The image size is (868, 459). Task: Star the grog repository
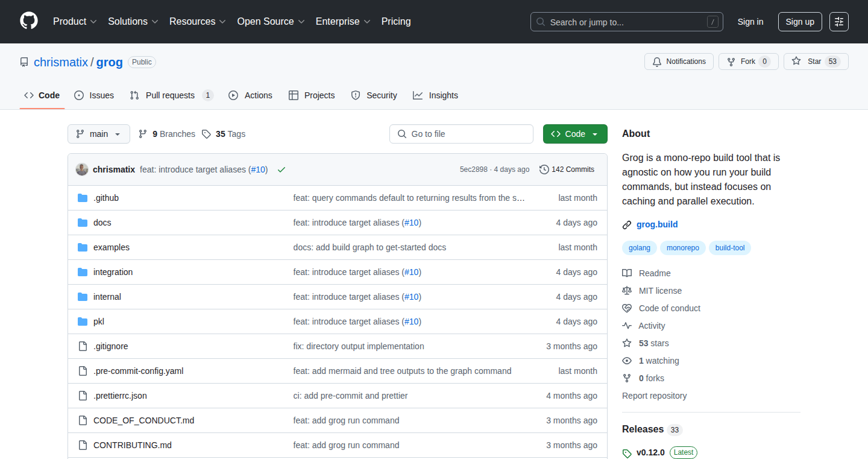pos(816,62)
